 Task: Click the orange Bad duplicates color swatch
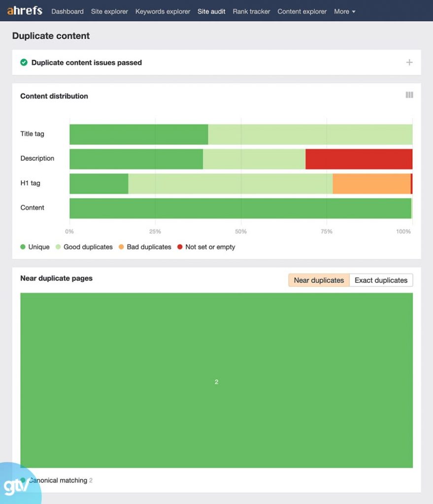122,247
